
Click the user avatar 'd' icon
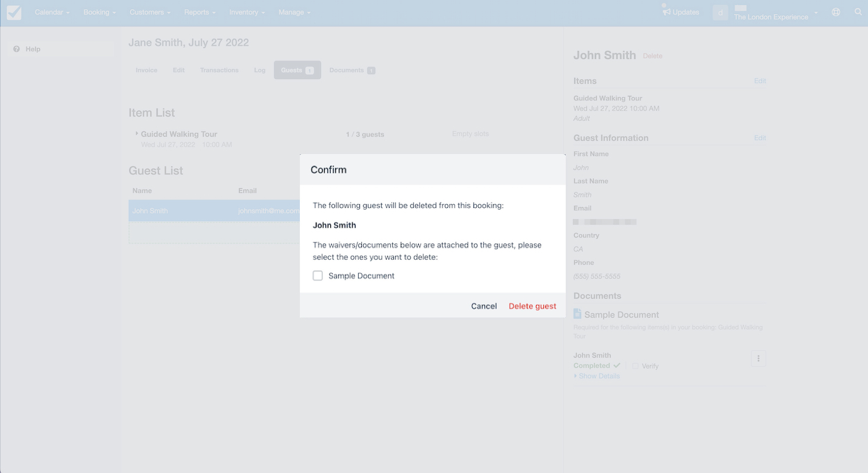pos(721,13)
